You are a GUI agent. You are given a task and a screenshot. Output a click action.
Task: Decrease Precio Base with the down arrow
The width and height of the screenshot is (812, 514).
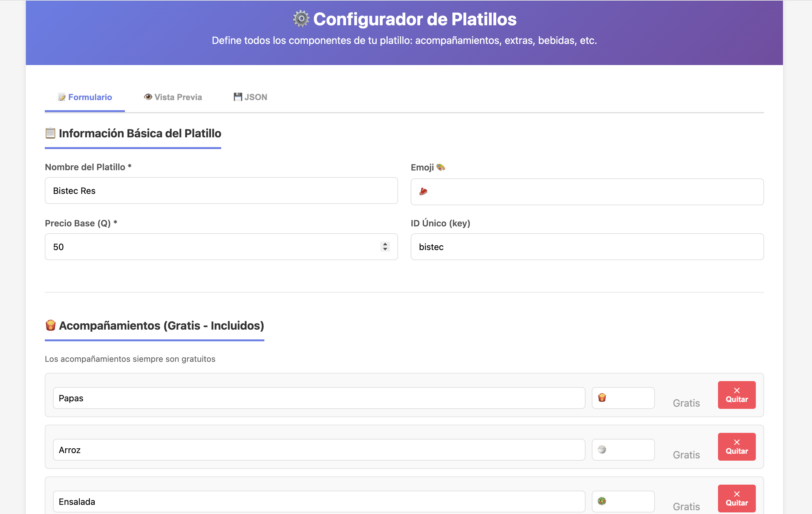385,249
